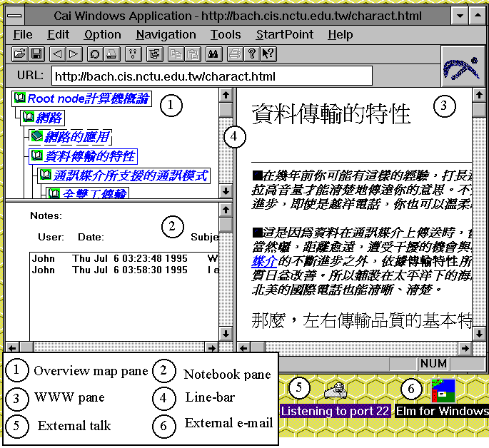Click the Reload circular arrow icon

pyautogui.click(x=94, y=54)
